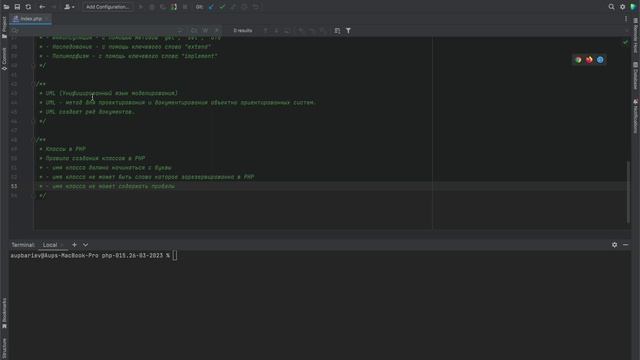
Task: Go to next search occurrence arrow
Action: coord(276,31)
